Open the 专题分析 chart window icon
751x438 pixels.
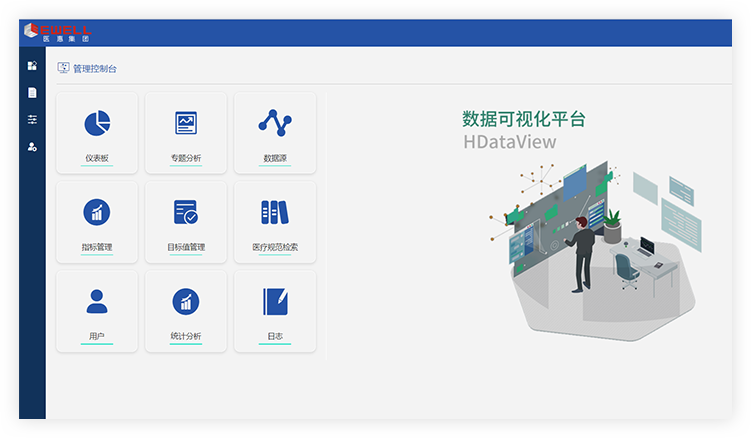point(186,123)
